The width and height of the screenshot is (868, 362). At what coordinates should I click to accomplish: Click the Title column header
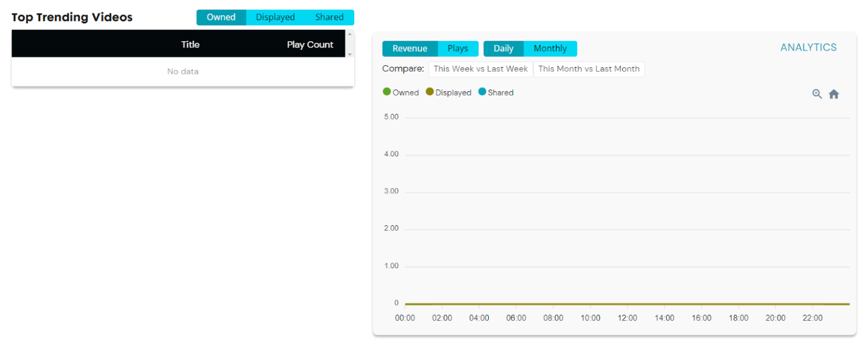click(190, 44)
